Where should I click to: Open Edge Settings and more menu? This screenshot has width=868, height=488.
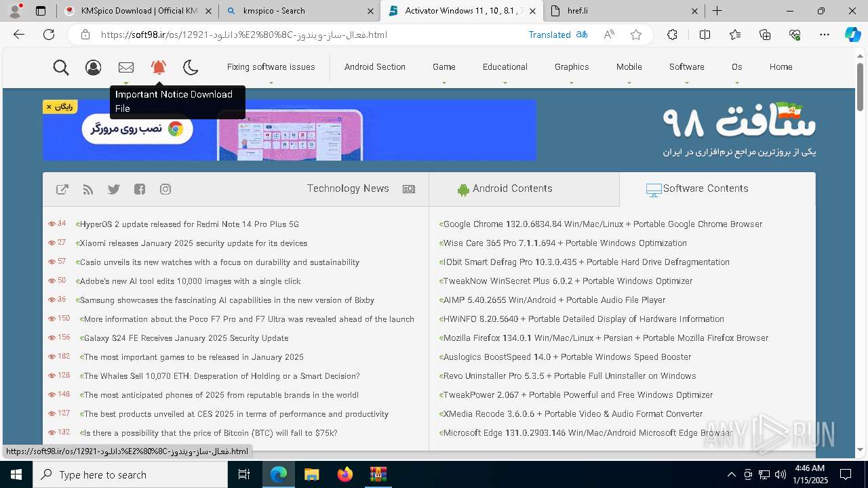(x=825, y=35)
